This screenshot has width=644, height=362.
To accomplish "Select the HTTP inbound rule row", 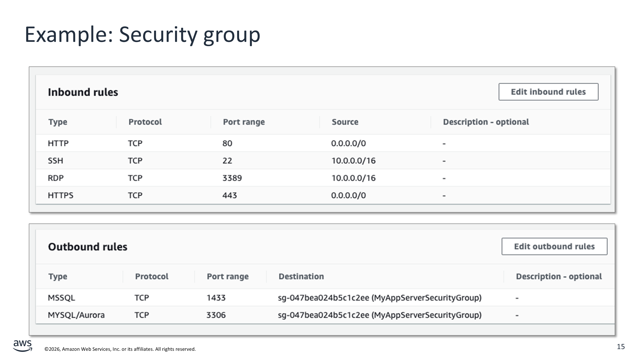I will (x=58, y=143).
